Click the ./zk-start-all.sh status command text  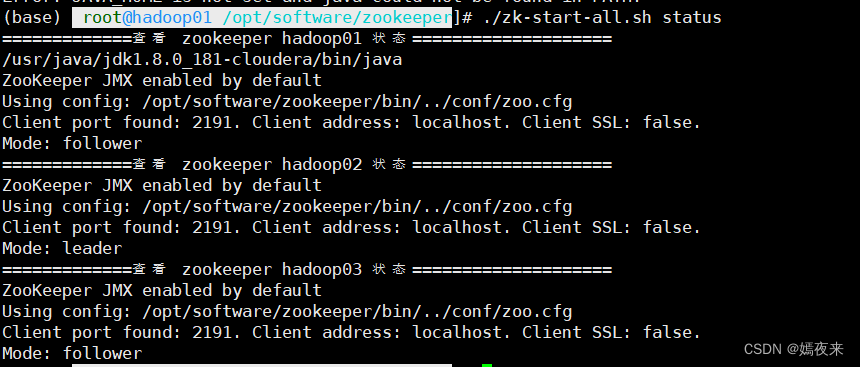coord(602,18)
